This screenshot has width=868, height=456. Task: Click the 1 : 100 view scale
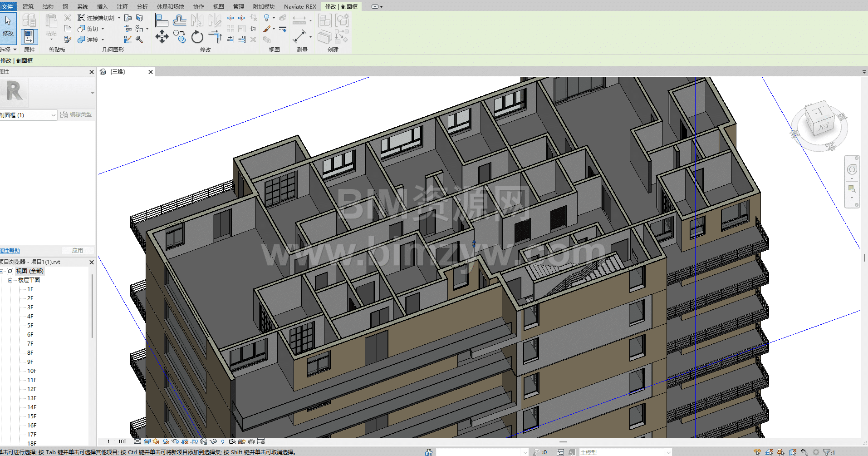(x=117, y=441)
